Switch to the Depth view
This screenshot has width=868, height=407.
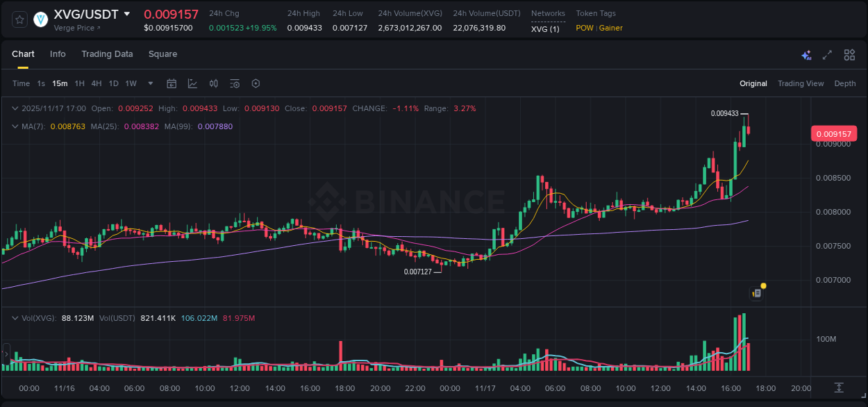coord(845,83)
